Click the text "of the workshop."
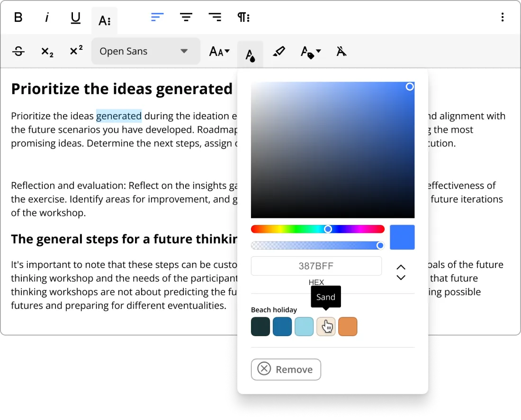Image resolution: width=521 pixels, height=420 pixels. [48, 213]
